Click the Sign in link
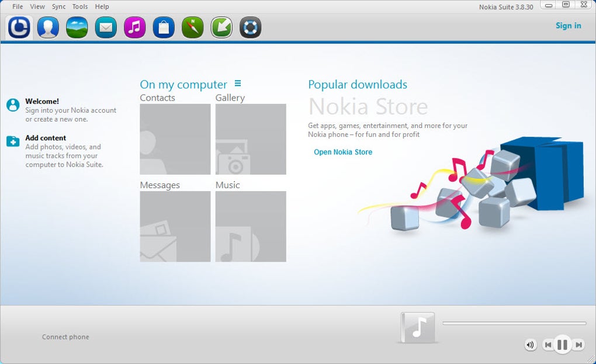596x364 pixels. (x=569, y=26)
